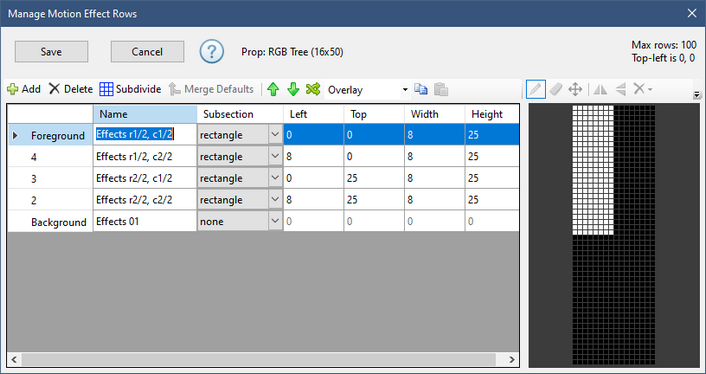Click the toolbar overflow arrow at far right
This screenshot has width=706, height=374.
[697, 95]
